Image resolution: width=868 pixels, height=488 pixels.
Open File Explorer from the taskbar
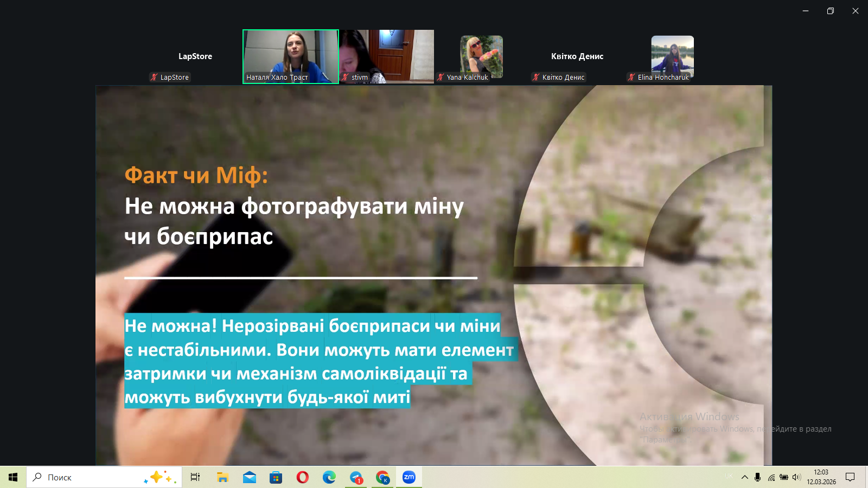tap(222, 477)
